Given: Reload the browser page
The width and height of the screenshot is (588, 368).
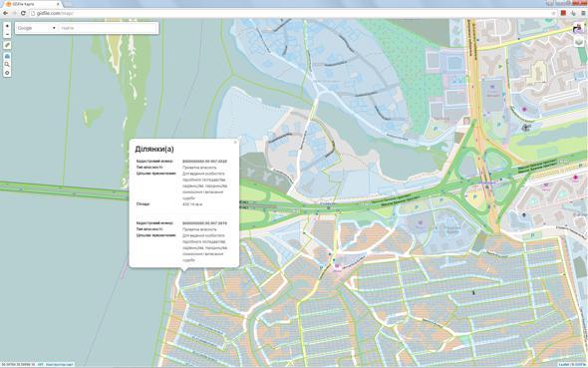Looking at the screenshot, I should 23,13.
